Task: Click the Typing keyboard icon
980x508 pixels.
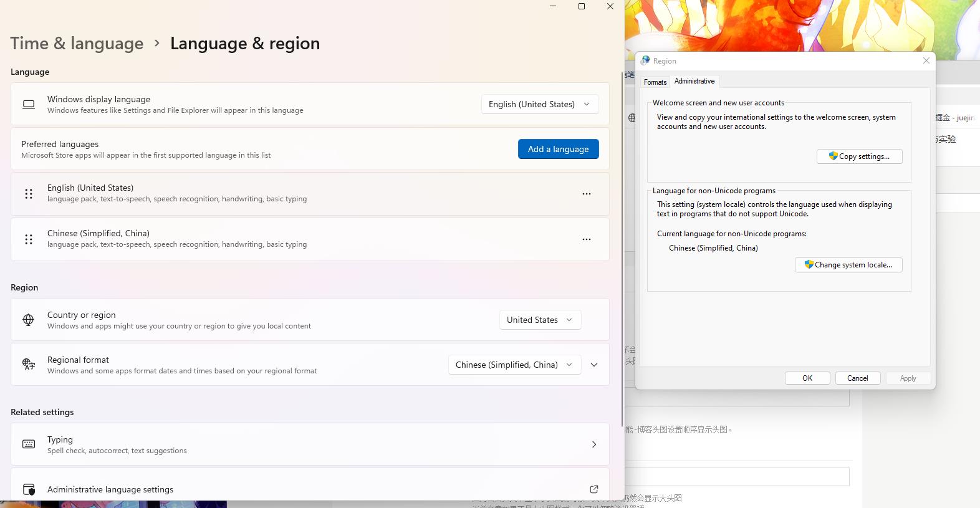Action: 29,444
